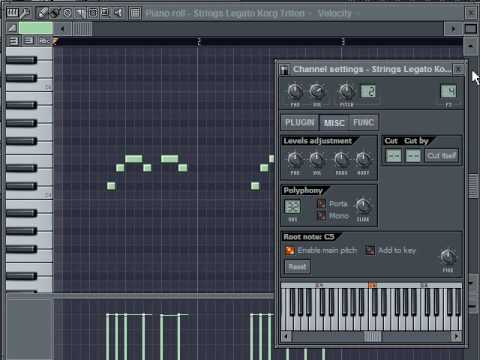Toggle detached piano roll window button
Viewport: 480px width, 360px height.
click(470, 28)
